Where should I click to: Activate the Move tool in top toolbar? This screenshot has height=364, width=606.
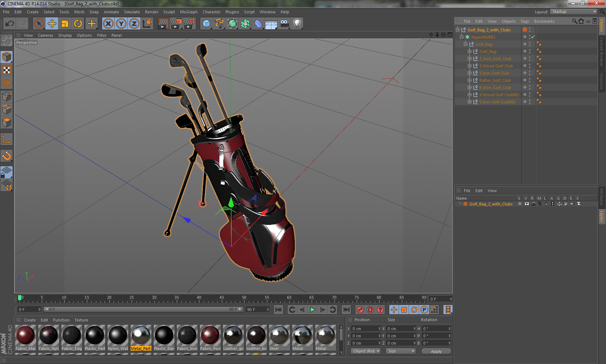pos(52,24)
